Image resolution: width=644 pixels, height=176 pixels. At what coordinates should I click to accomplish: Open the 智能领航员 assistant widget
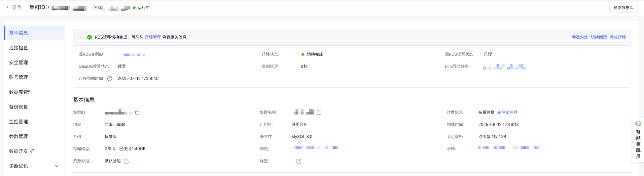click(638, 140)
